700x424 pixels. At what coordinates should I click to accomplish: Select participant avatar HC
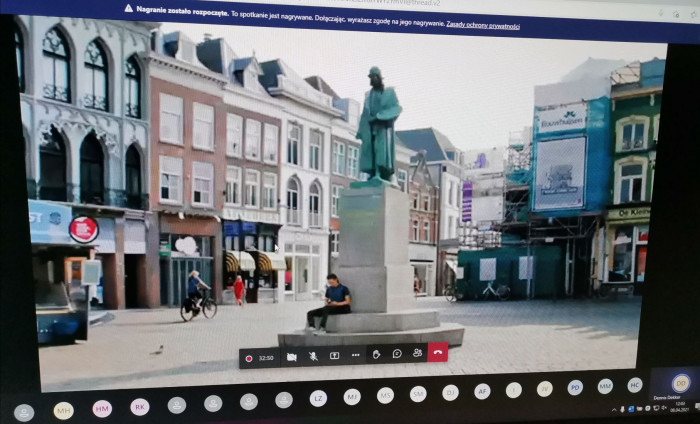(x=635, y=385)
